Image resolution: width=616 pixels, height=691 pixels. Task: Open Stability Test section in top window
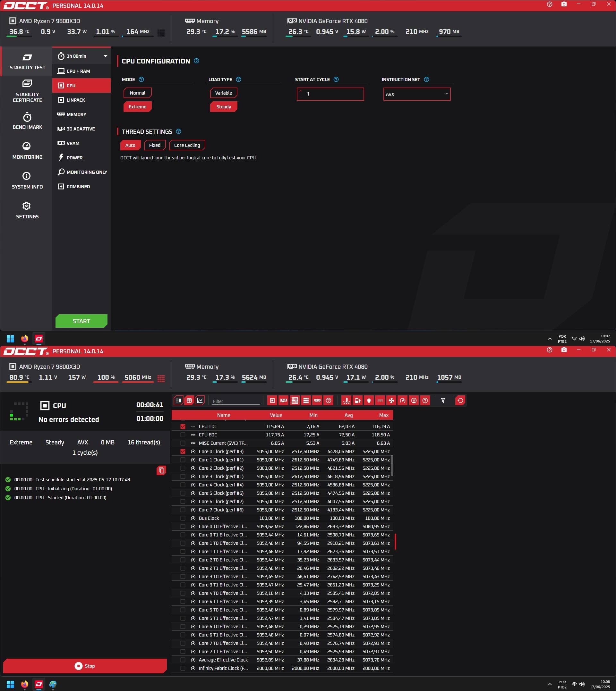[27, 62]
